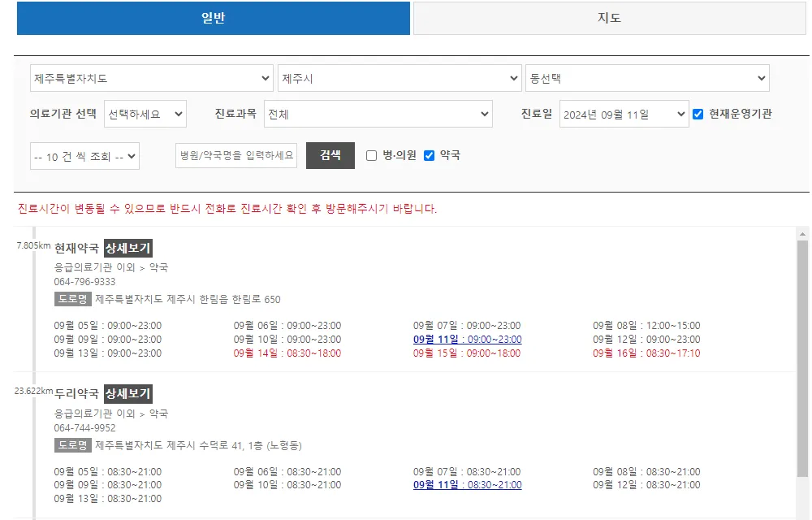812x520 pixels.
Task: Stay on the 일반 tab
Action: point(213,17)
